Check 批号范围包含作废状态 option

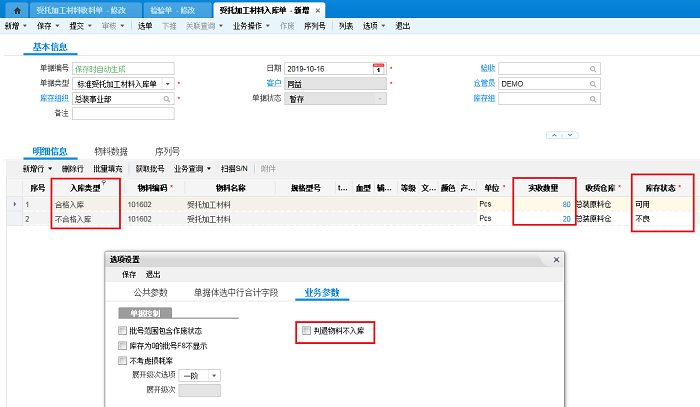(x=123, y=330)
